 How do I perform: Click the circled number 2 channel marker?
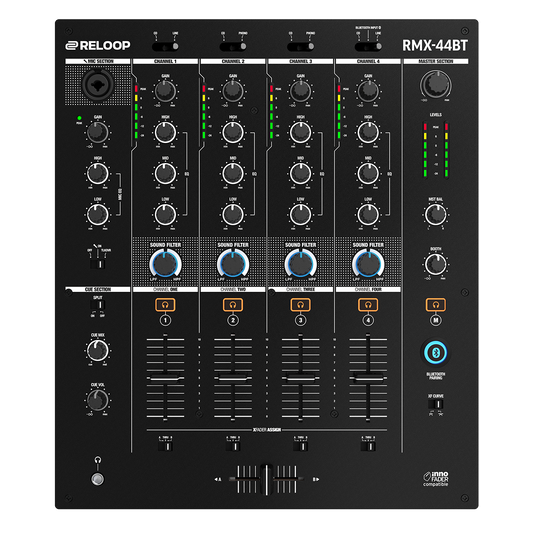coord(233,320)
